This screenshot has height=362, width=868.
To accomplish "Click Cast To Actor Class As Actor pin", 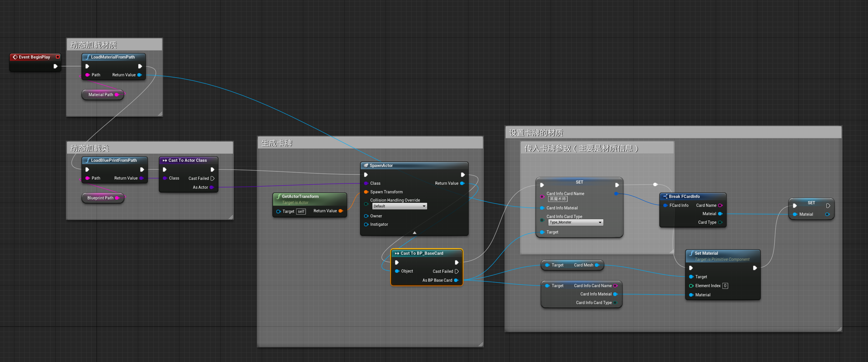I will point(212,187).
